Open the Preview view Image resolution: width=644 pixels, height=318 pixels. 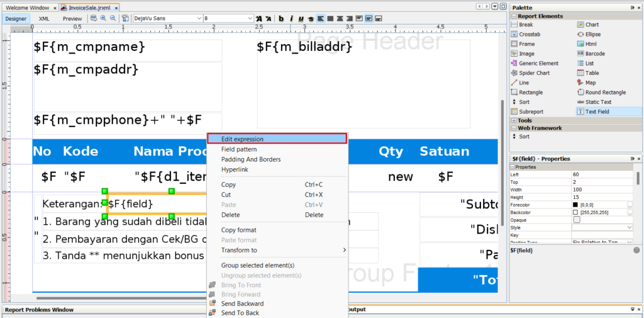[72, 19]
